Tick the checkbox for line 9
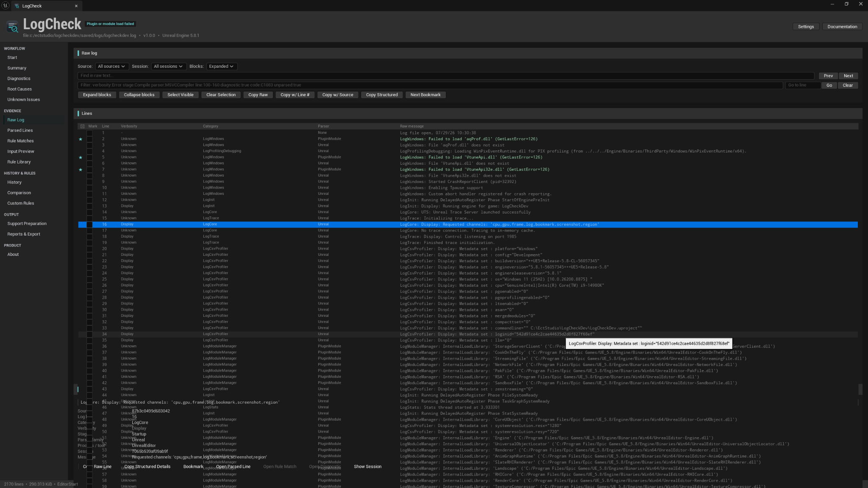Image resolution: width=868 pixels, height=488 pixels. click(89, 182)
